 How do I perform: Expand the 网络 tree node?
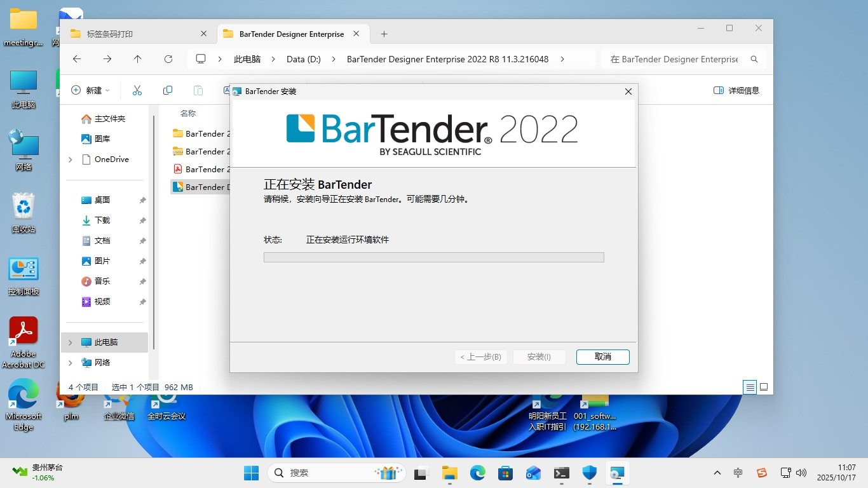tap(71, 363)
